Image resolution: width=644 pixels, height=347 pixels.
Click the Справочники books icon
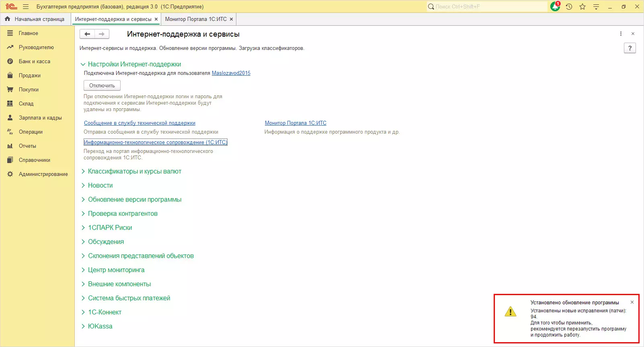[10, 160]
